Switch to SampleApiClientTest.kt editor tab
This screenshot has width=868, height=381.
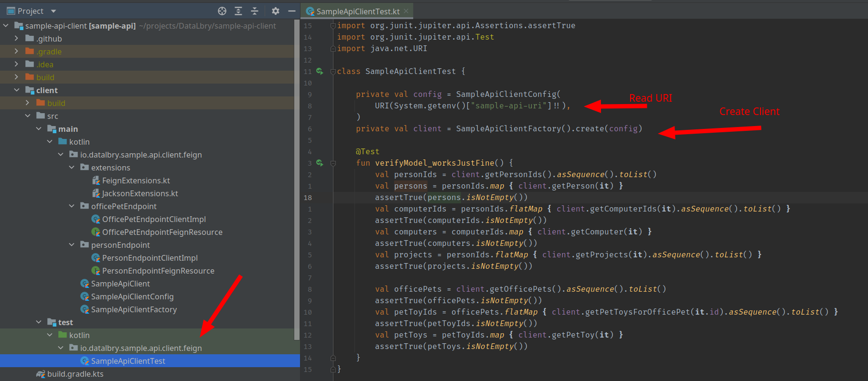click(357, 11)
